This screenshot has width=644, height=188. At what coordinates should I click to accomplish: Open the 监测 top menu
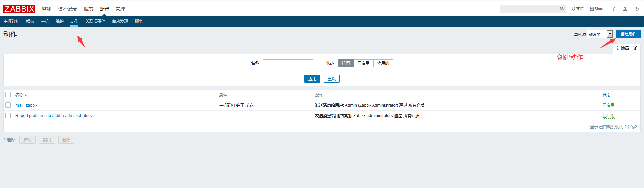(x=47, y=9)
